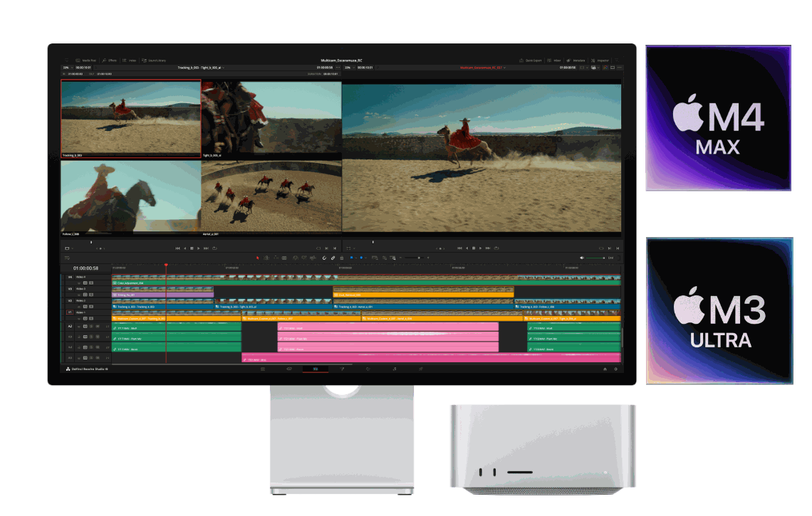Select the Tracking_b_003 multicam angle

click(131, 119)
